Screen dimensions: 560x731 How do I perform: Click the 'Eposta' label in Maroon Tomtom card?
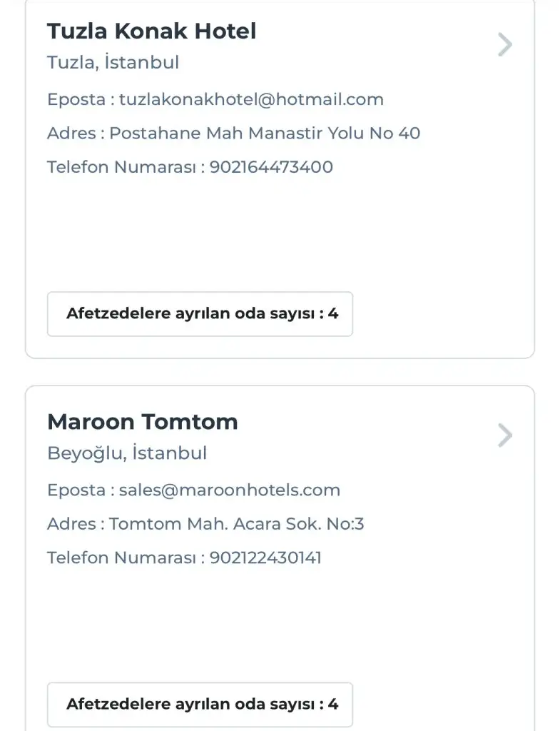[x=76, y=490]
